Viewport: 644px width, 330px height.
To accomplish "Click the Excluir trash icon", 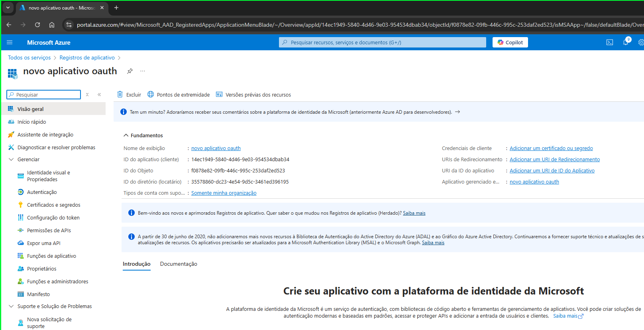I will [x=120, y=95].
